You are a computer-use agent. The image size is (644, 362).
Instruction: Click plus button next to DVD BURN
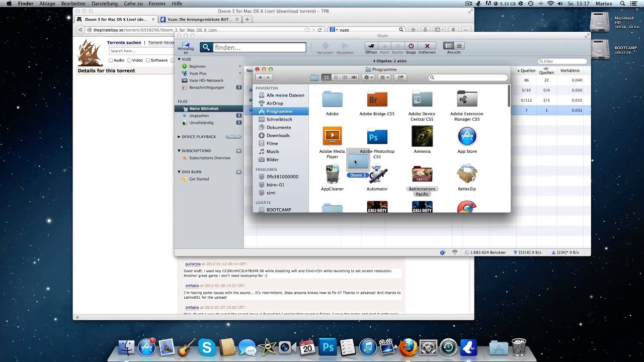click(x=239, y=172)
